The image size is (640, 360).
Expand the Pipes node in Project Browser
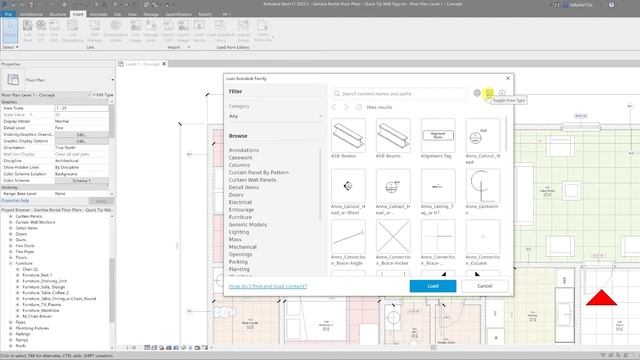11,322
